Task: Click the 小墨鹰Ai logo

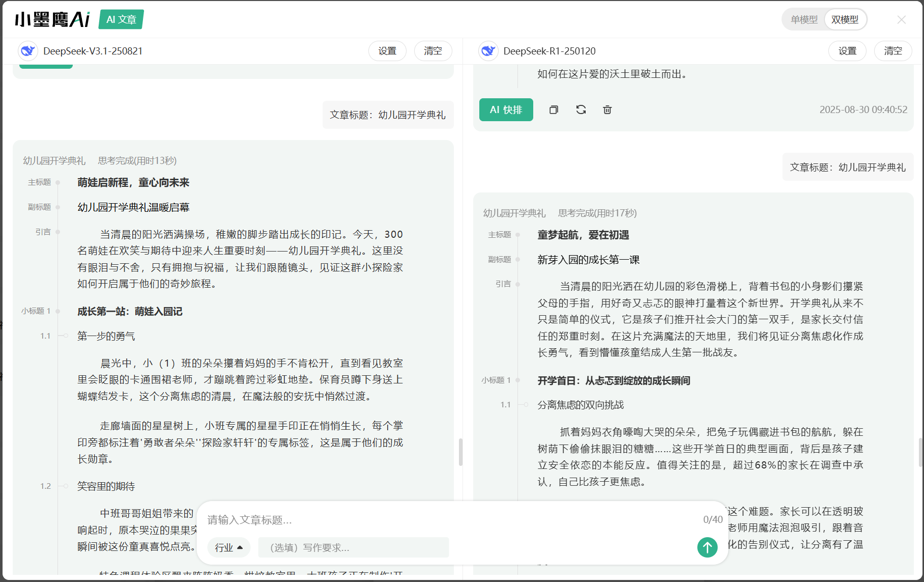Action: 52,19
